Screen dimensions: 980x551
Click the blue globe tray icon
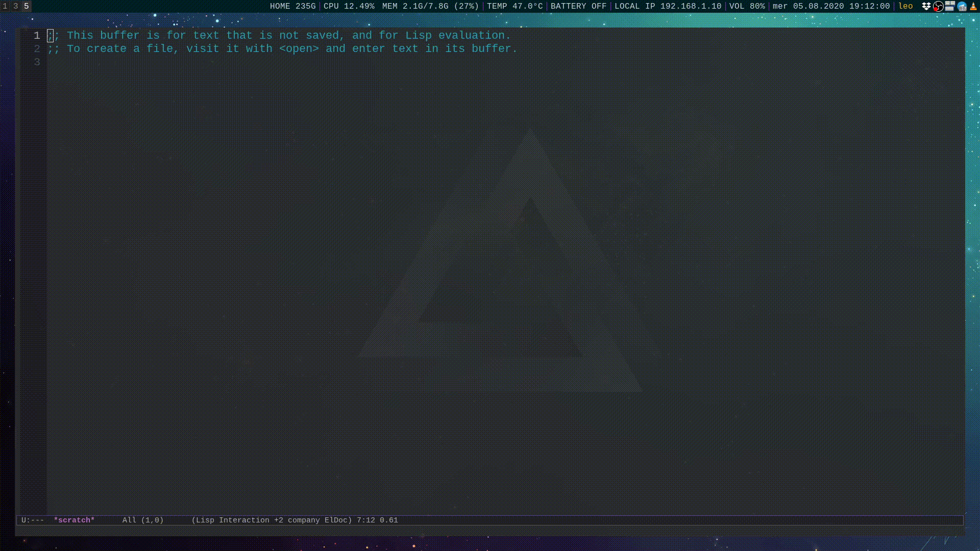[962, 6]
